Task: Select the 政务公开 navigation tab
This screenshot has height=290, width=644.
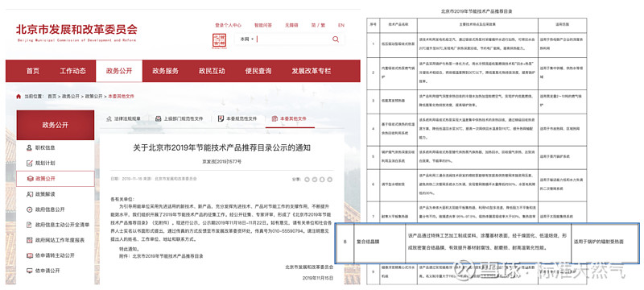Action: [119, 71]
